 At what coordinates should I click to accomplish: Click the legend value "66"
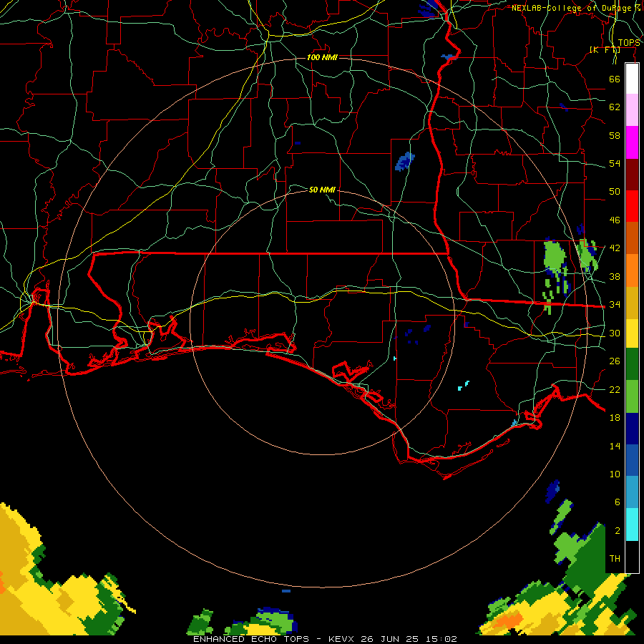coord(615,79)
